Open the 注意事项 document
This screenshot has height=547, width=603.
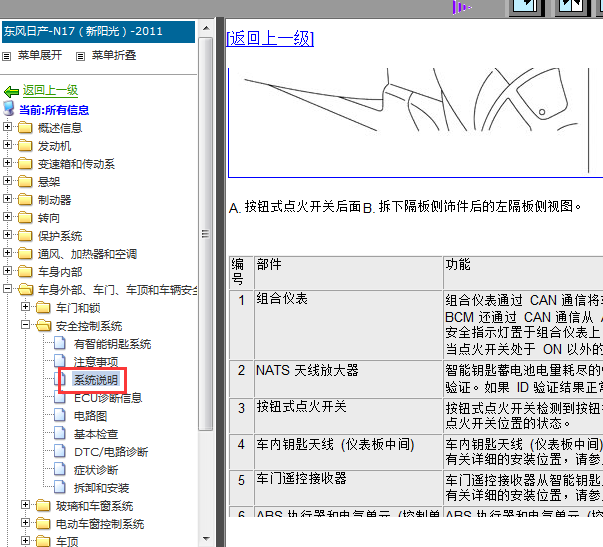coord(96,362)
